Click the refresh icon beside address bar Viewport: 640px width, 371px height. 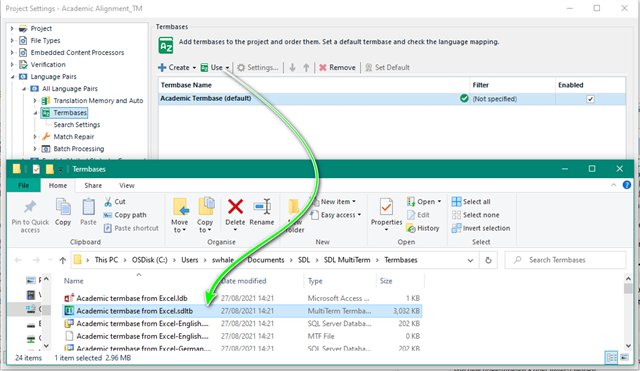point(488,260)
